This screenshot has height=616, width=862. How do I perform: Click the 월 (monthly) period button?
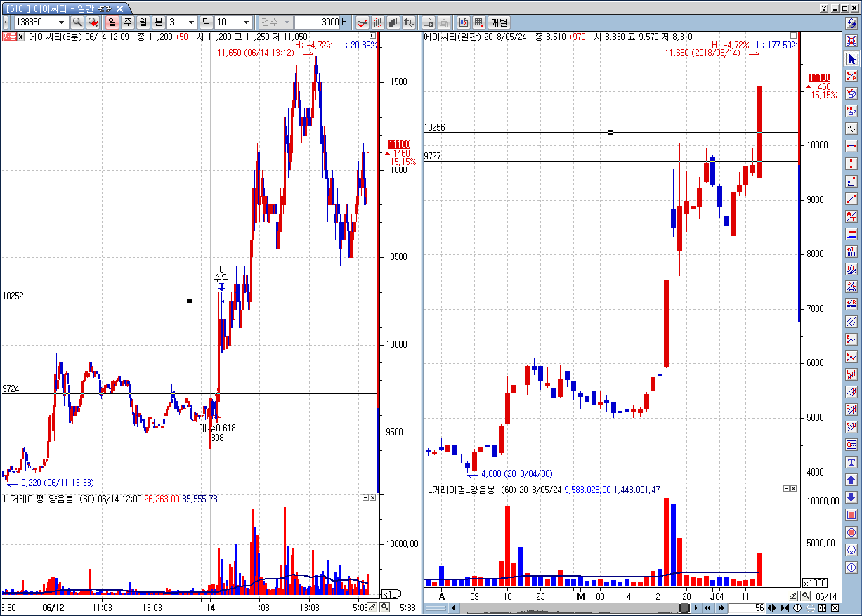pyautogui.click(x=143, y=22)
